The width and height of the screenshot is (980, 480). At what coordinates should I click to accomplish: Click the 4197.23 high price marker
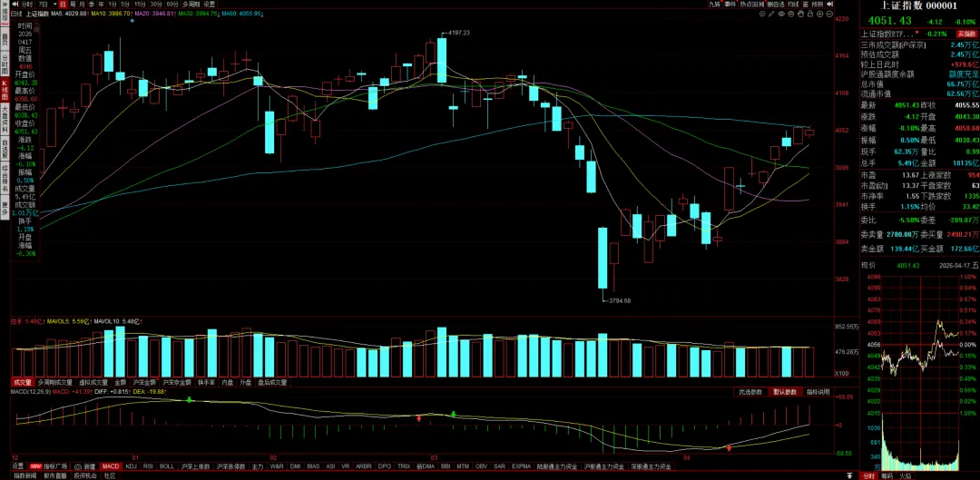[459, 33]
